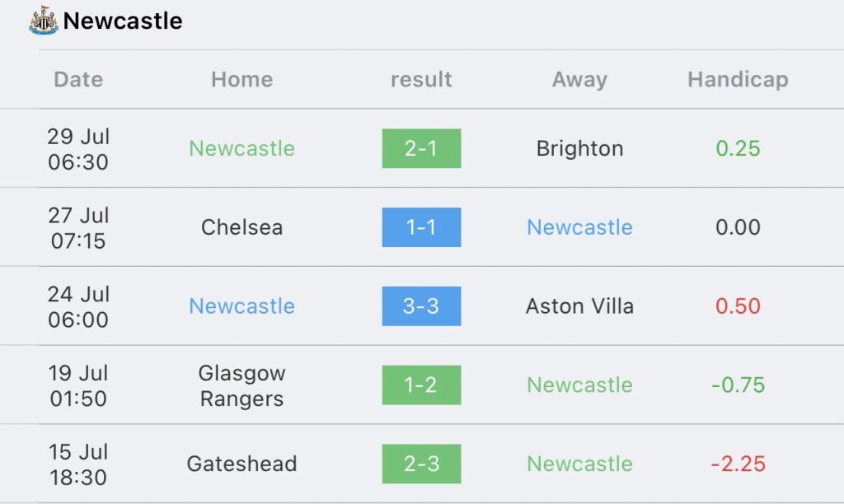This screenshot has width=844, height=504.
Task: Click the 29 Jul 06:30 match date
Action: (78, 149)
